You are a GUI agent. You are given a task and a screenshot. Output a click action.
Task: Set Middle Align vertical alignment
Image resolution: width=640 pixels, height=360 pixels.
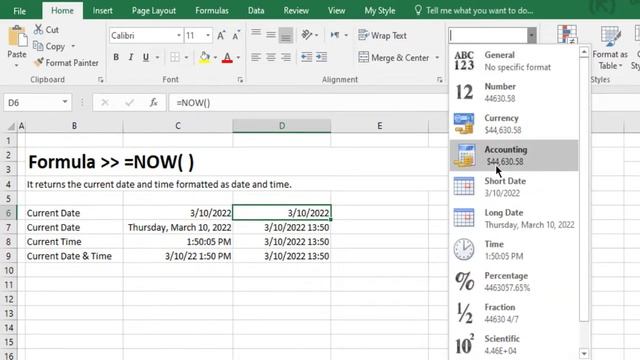(x=271, y=35)
